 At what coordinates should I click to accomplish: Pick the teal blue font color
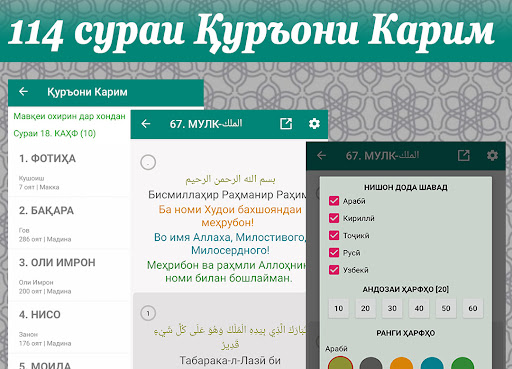pyautogui.click(x=432, y=363)
